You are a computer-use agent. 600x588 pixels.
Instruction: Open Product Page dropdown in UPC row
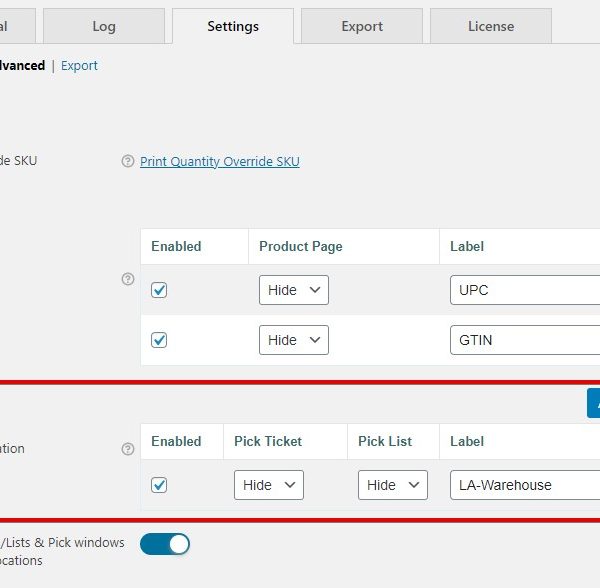click(293, 290)
